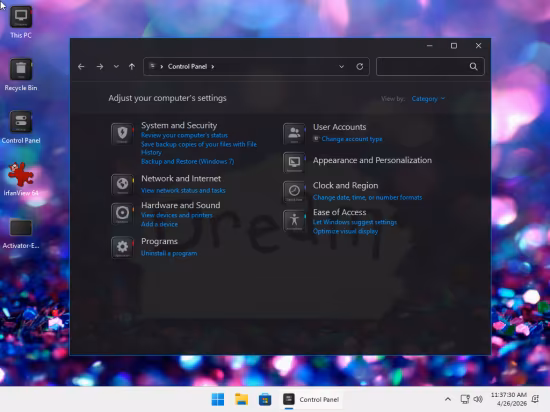Click Let Windows suggest settings
This screenshot has width=550, height=412.
click(x=355, y=222)
